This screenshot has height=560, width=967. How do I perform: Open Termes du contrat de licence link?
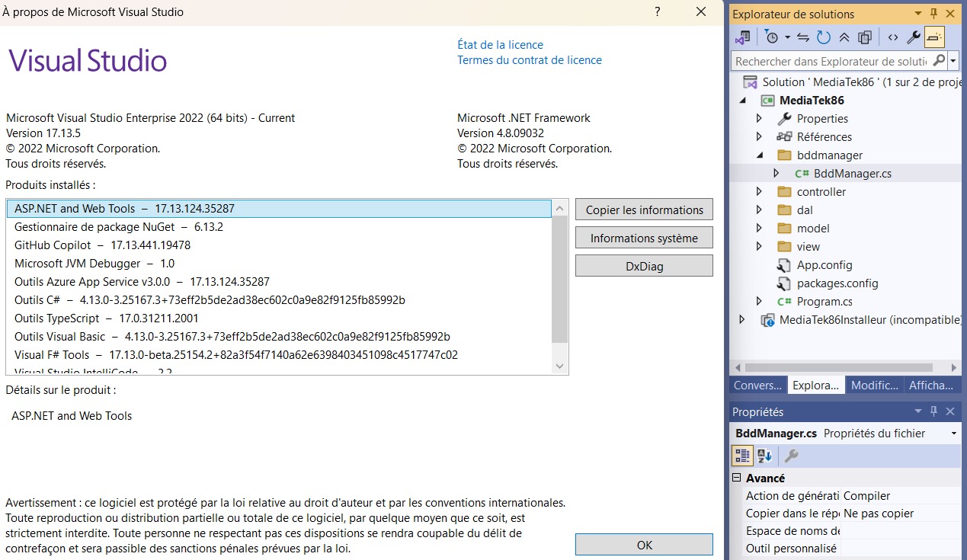(530, 60)
